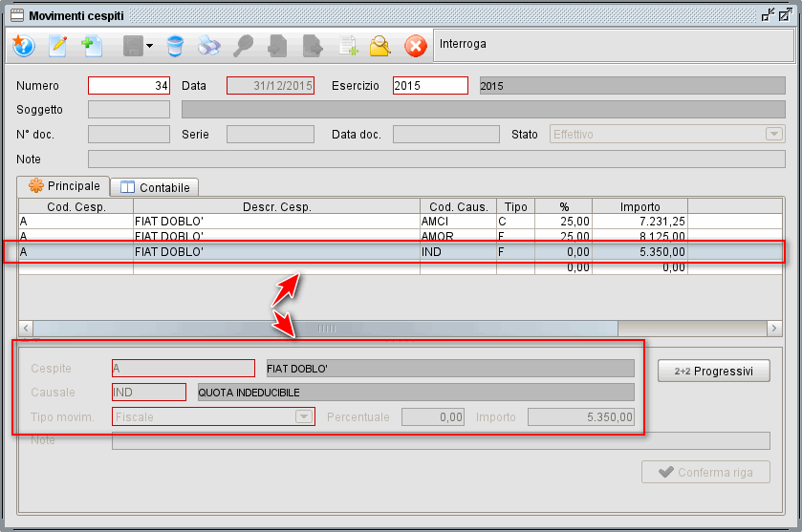The height and width of the screenshot is (532, 802).
Task: Click the Soggetto code input field
Action: tap(129, 110)
